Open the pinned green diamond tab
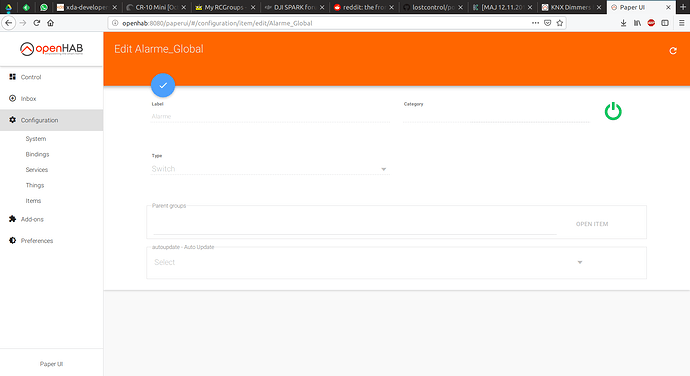The height and width of the screenshot is (376, 690). tap(26, 7)
